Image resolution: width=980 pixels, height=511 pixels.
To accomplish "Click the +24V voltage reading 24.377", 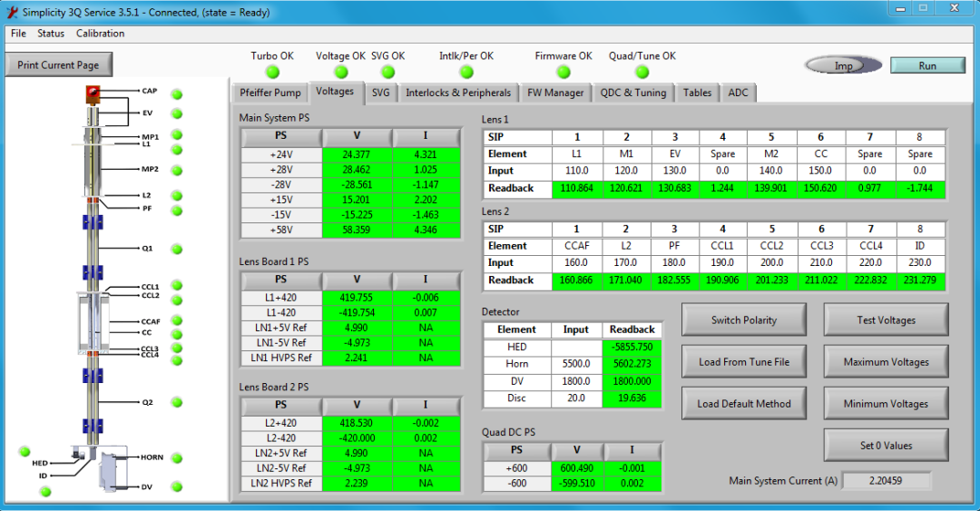I will pos(357,154).
